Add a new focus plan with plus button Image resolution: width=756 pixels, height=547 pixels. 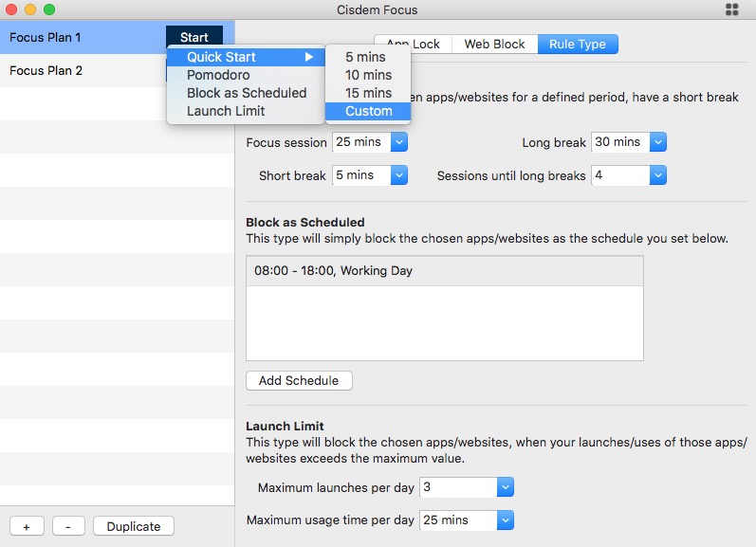coord(27,526)
